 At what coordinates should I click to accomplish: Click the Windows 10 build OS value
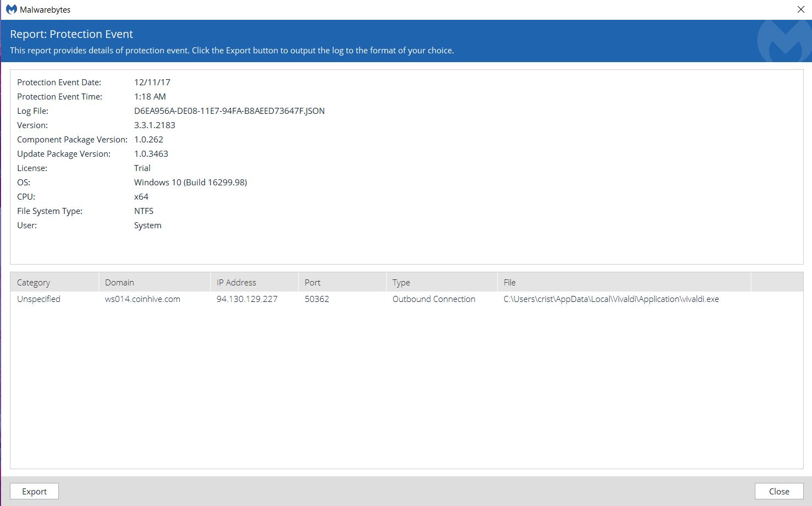pyautogui.click(x=191, y=183)
